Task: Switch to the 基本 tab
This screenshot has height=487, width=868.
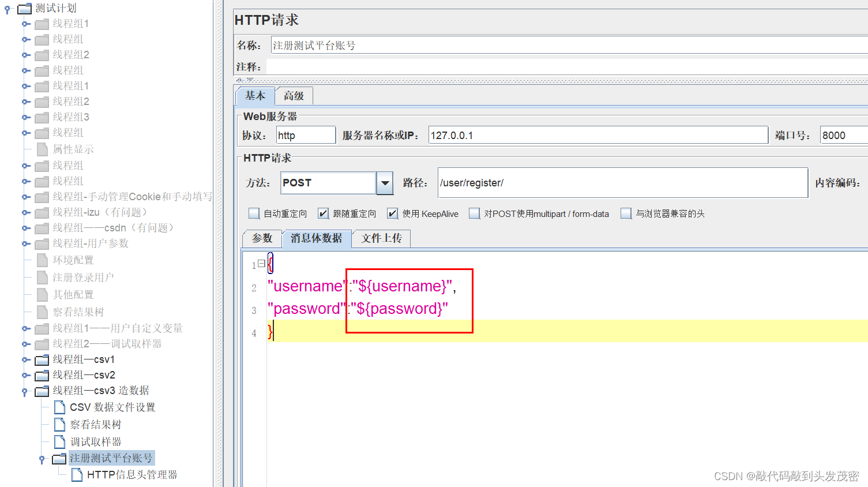Action: pyautogui.click(x=255, y=96)
